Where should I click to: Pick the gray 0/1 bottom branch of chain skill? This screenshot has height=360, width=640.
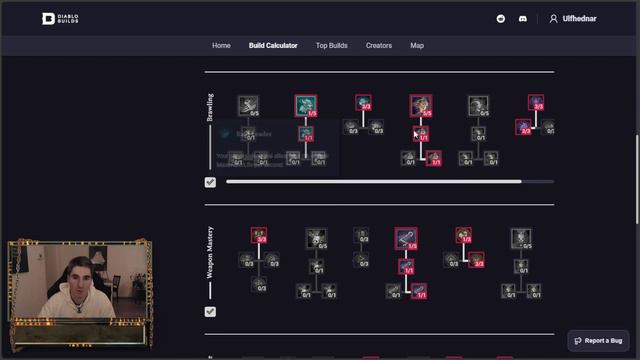pos(393,291)
